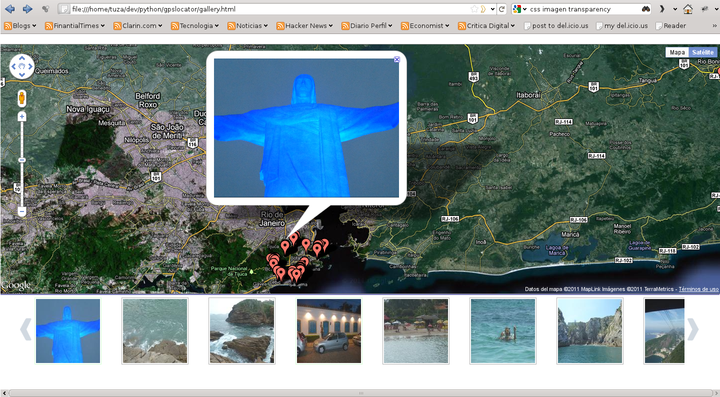
Task: Click the horizontal page scrollbar
Action: [x=360, y=393]
